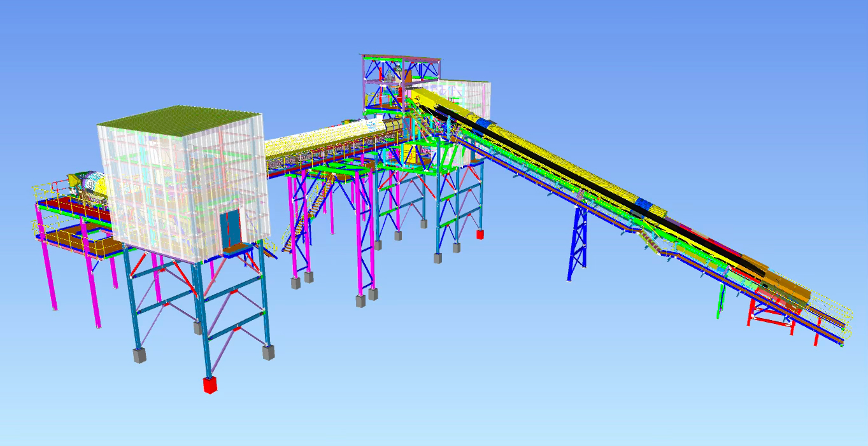Image resolution: width=868 pixels, height=446 pixels.
Task: Select the blue door on translucent building
Action: tap(229, 228)
